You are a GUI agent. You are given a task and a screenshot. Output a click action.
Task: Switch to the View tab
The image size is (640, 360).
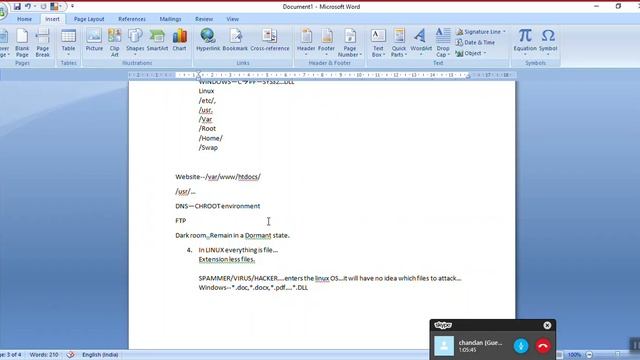click(232, 19)
